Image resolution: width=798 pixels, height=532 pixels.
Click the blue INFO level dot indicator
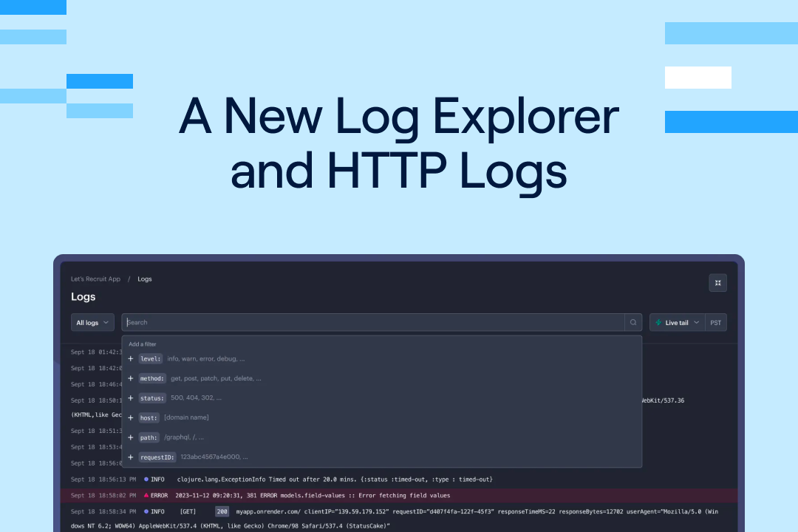tap(145, 479)
